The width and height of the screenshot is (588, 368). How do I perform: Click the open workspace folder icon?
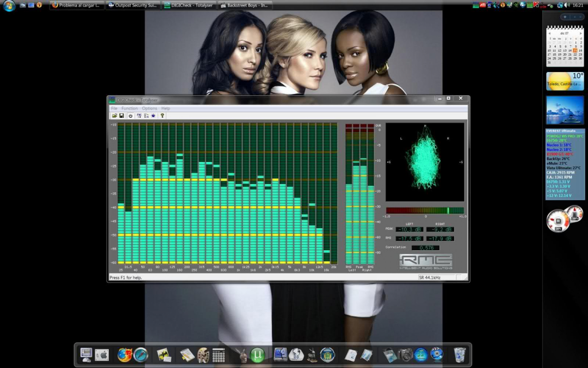click(x=115, y=116)
